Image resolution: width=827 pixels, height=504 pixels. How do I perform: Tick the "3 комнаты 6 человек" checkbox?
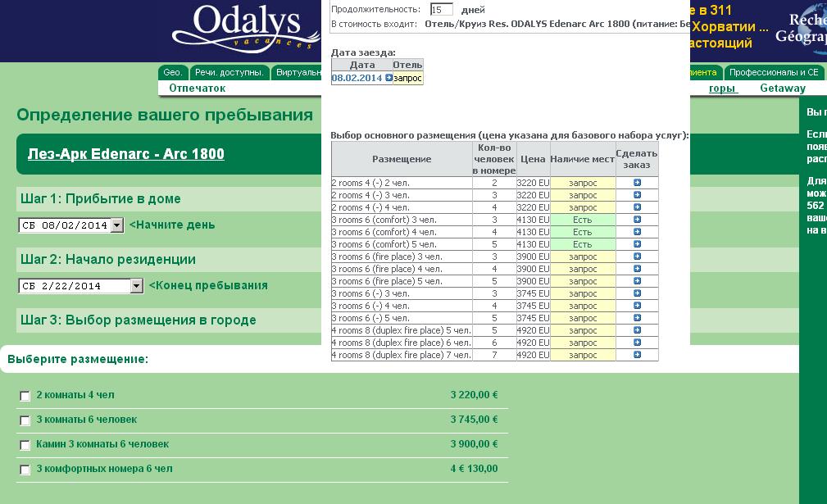click(x=25, y=420)
